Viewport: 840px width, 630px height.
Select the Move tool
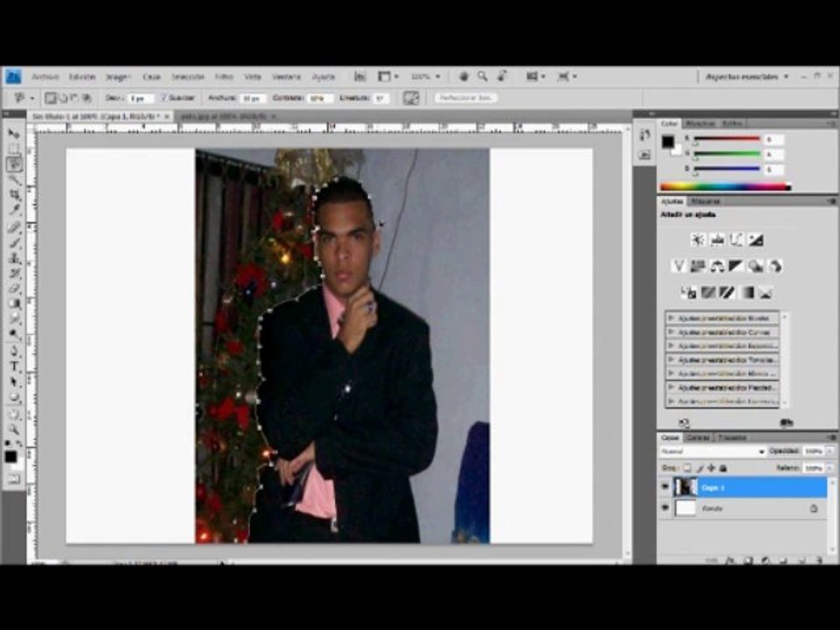(14, 134)
